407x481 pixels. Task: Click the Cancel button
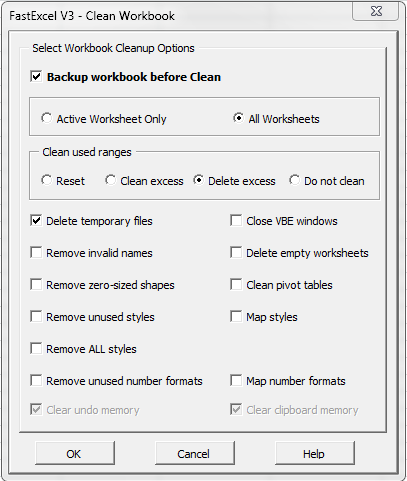[195, 453]
